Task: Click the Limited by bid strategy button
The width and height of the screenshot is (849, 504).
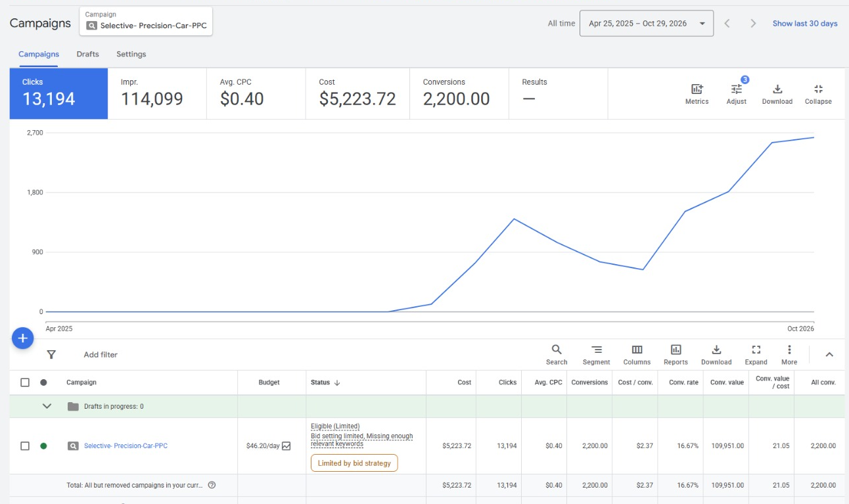Action: (x=354, y=463)
